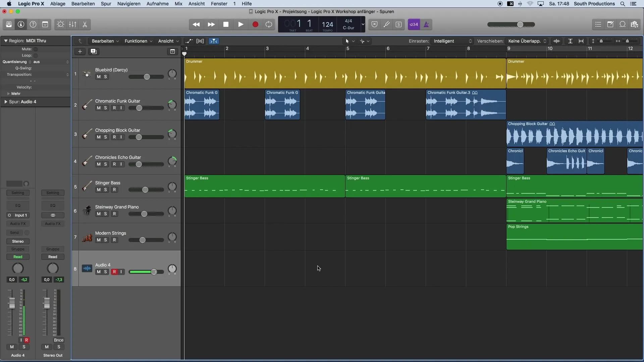The image size is (644, 362).
Task: Open the Einrasten Intelligent dropdown
Action: pyautogui.click(x=452, y=41)
